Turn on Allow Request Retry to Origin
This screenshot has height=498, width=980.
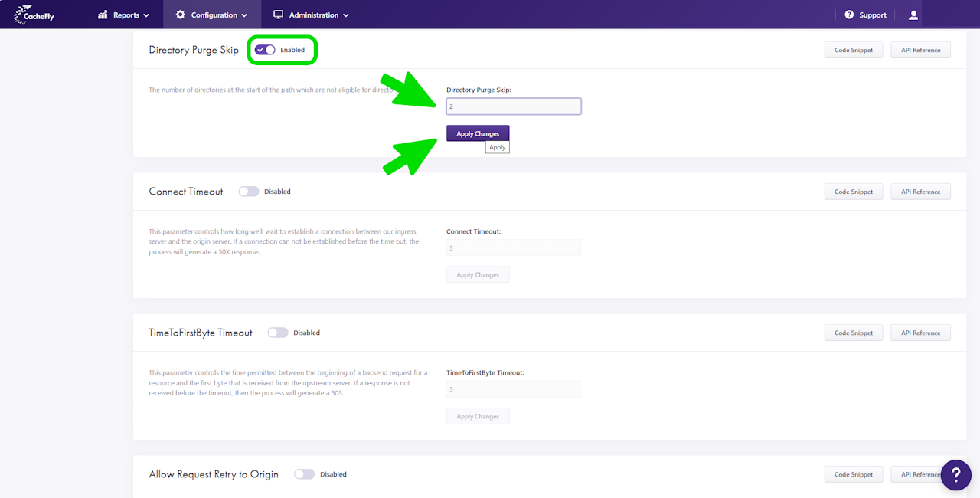pyautogui.click(x=304, y=474)
